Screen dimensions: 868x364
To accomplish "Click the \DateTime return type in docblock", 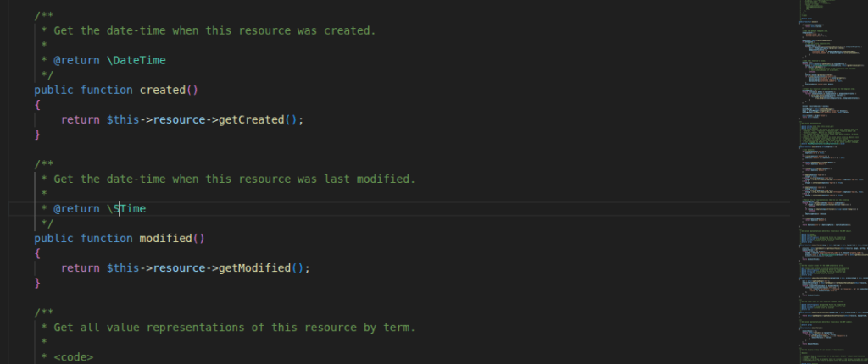I will point(136,60).
